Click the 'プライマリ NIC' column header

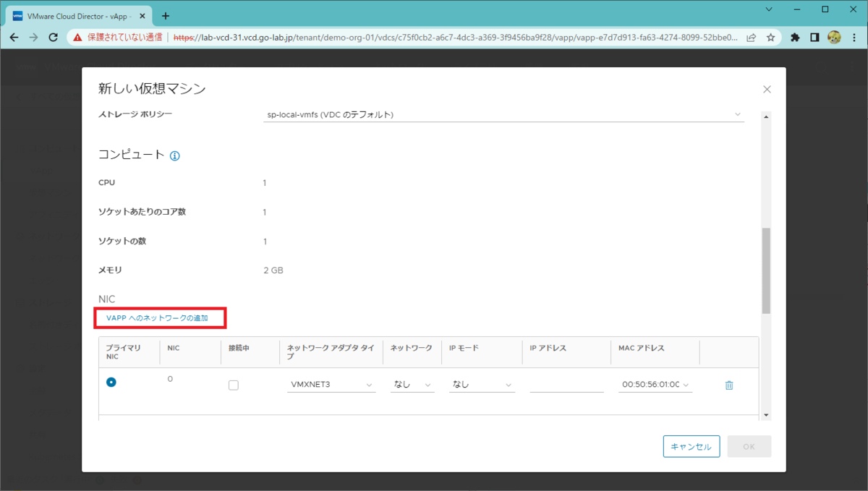coord(123,352)
